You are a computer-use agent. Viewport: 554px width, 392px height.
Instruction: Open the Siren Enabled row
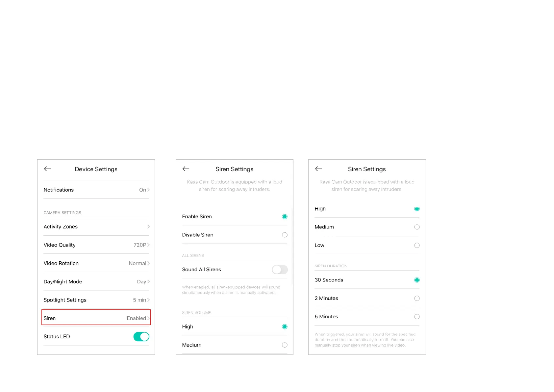coord(96,318)
